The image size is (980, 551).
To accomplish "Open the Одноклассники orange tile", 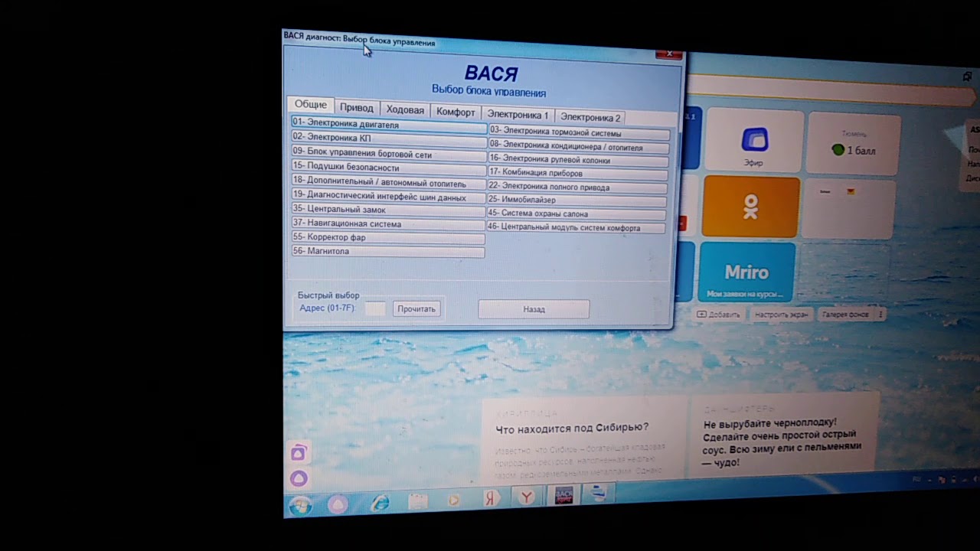I will click(x=750, y=207).
